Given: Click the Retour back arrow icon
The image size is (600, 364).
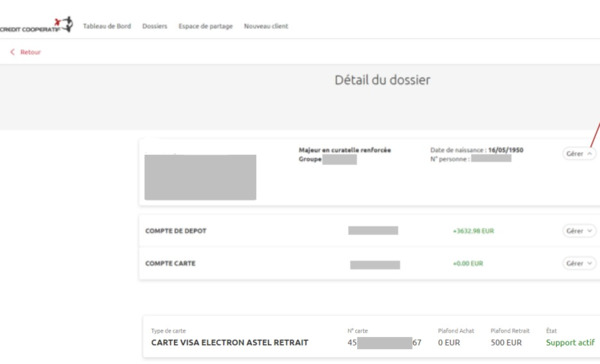Looking at the screenshot, I should (12, 52).
